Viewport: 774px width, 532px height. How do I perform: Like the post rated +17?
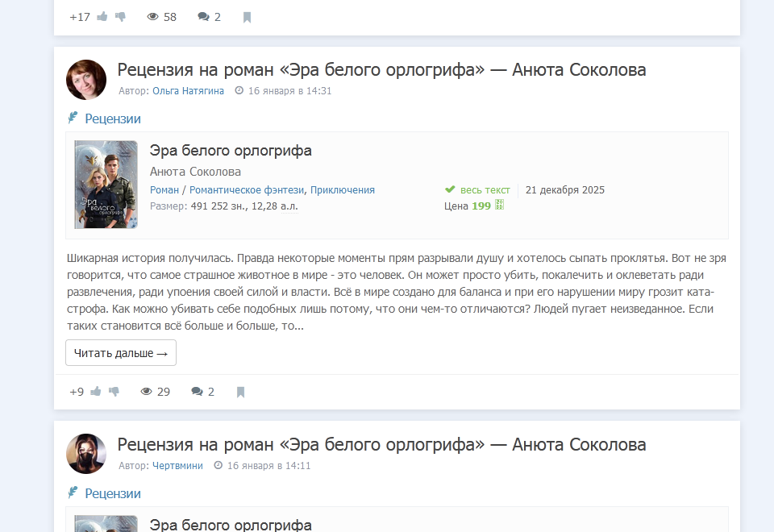[x=102, y=16]
